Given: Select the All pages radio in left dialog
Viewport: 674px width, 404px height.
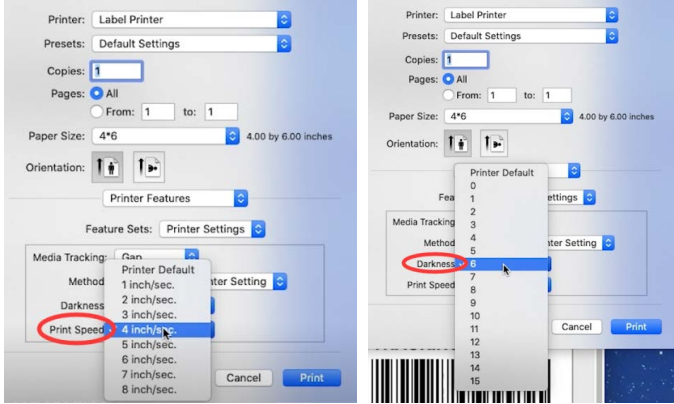Looking at the screenshot, I should click(97, 93).
